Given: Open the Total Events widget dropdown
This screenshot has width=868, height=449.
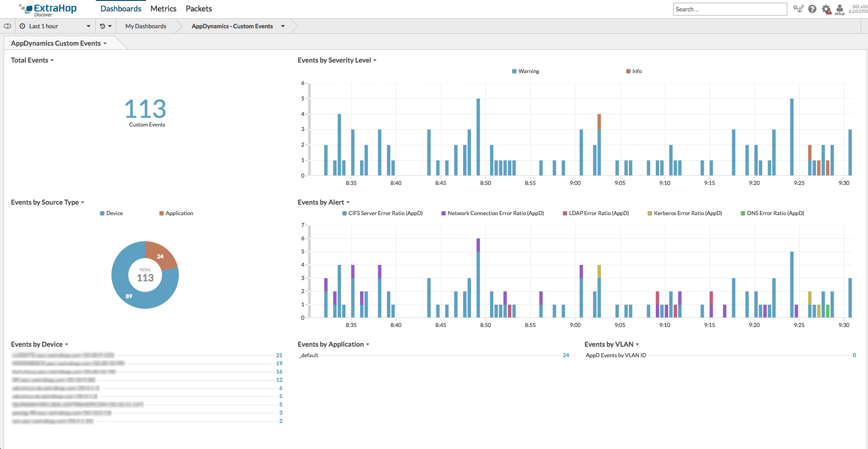Looking at the screenshot, I should coord(52,60).
